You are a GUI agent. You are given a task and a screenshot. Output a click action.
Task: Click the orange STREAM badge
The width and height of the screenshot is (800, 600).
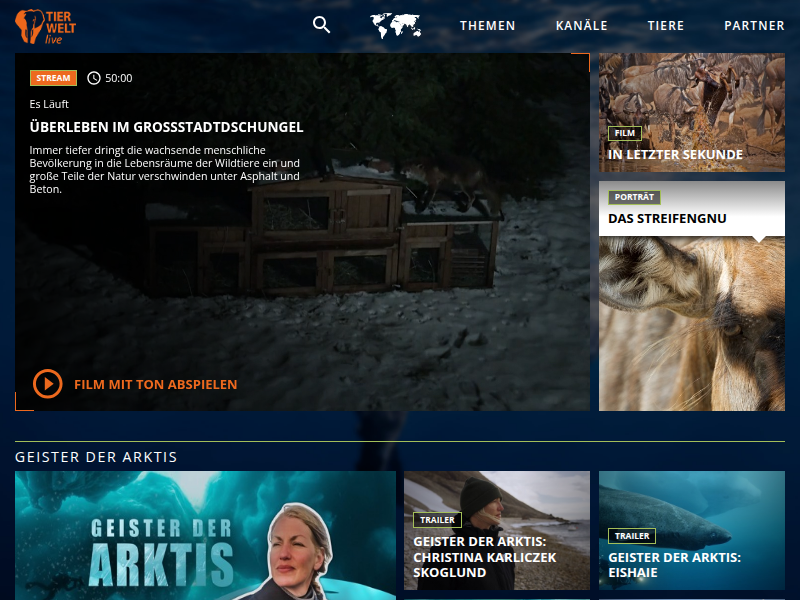[x=53, y=78]
